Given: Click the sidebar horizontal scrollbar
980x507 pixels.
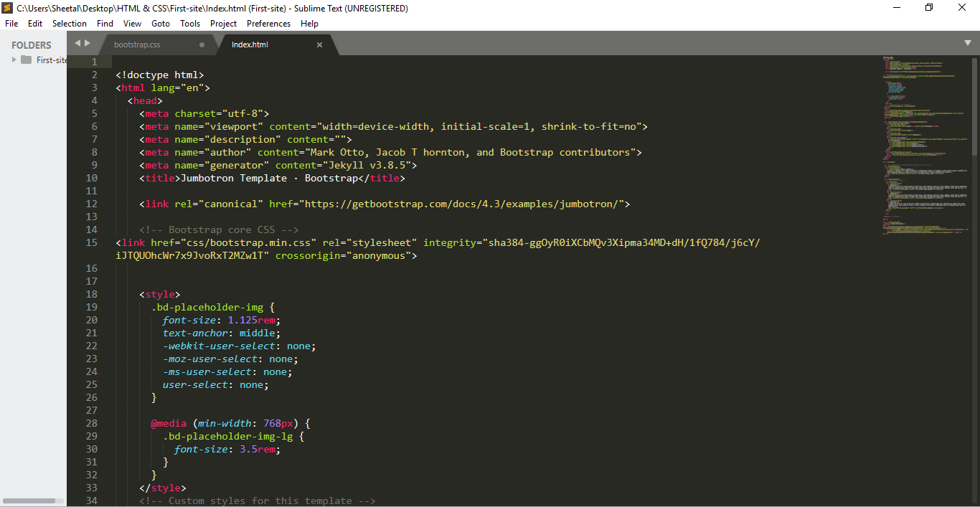Looking at the screenshot, I should click(x=29, y=501).
